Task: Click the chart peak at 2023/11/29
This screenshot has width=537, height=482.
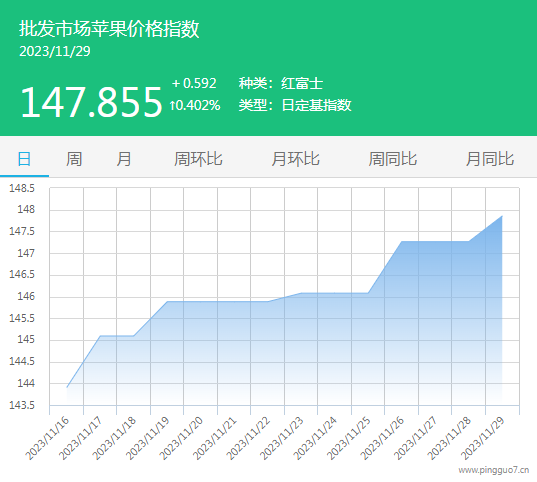Action: [502, 216]
